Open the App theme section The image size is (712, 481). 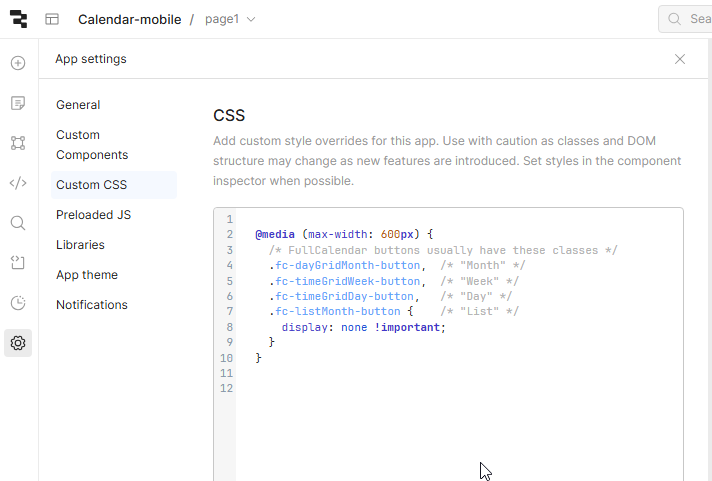click(87, 275)
